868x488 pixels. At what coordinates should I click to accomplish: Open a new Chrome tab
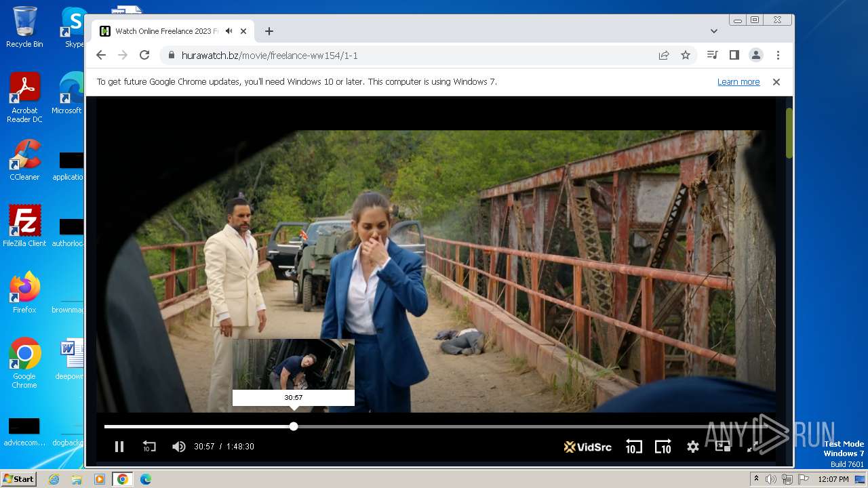point(269,31)
